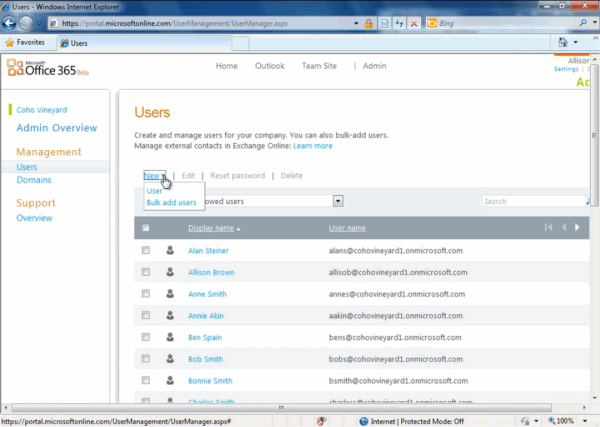
Task: Click the Office 365 logo
Action: pyautogui.click(x=47, y=68)
